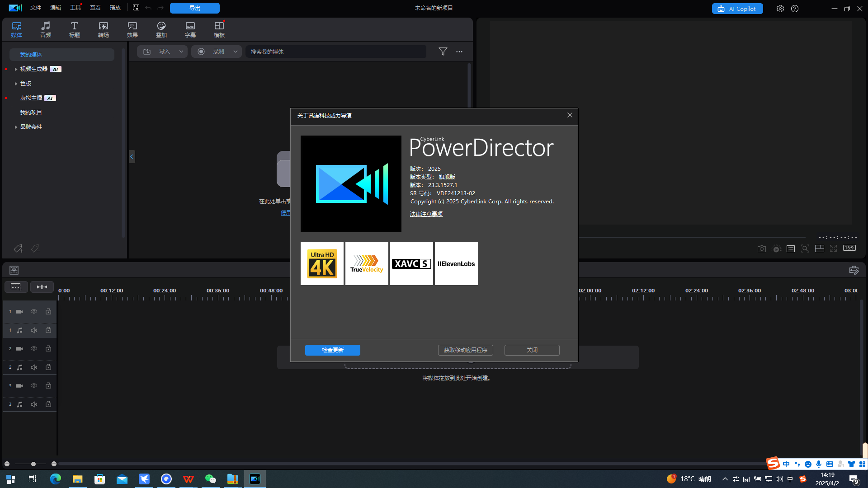Click the 关闭 close dialog button

click(x=532, y=350)
